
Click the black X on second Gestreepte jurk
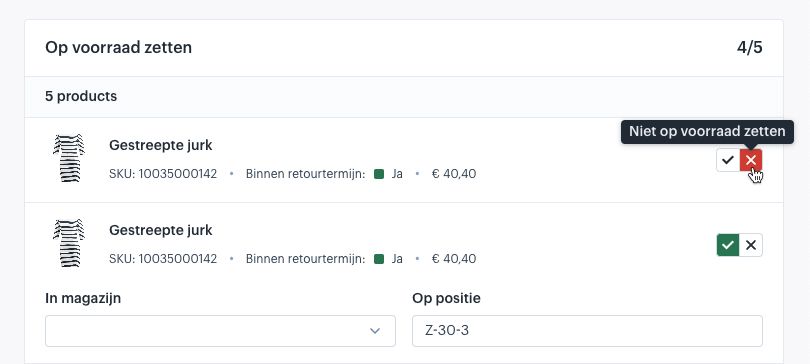751,245
